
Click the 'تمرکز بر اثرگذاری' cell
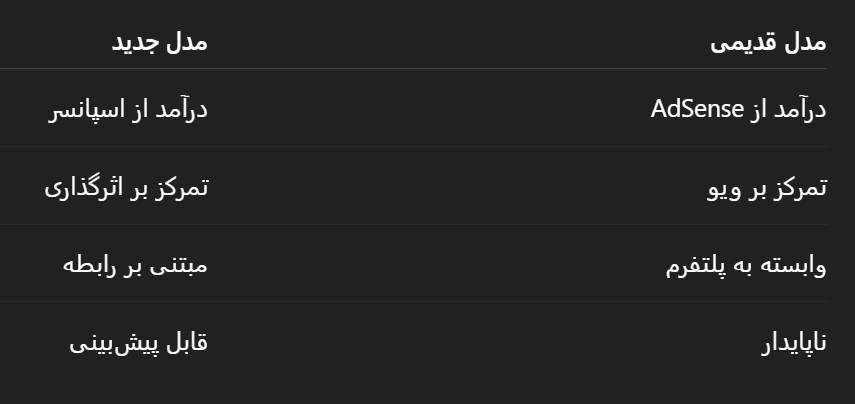[126, 187]
